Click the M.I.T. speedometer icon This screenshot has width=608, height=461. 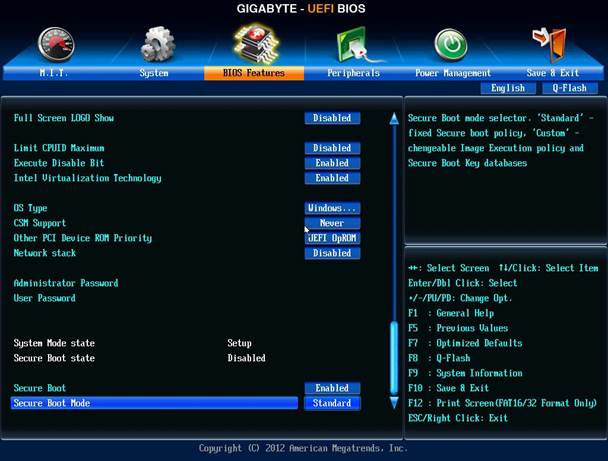(56, 44)
